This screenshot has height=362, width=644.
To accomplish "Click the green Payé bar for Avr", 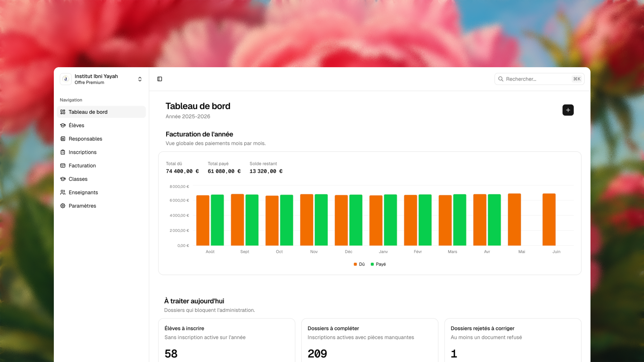I will (494, 220).
